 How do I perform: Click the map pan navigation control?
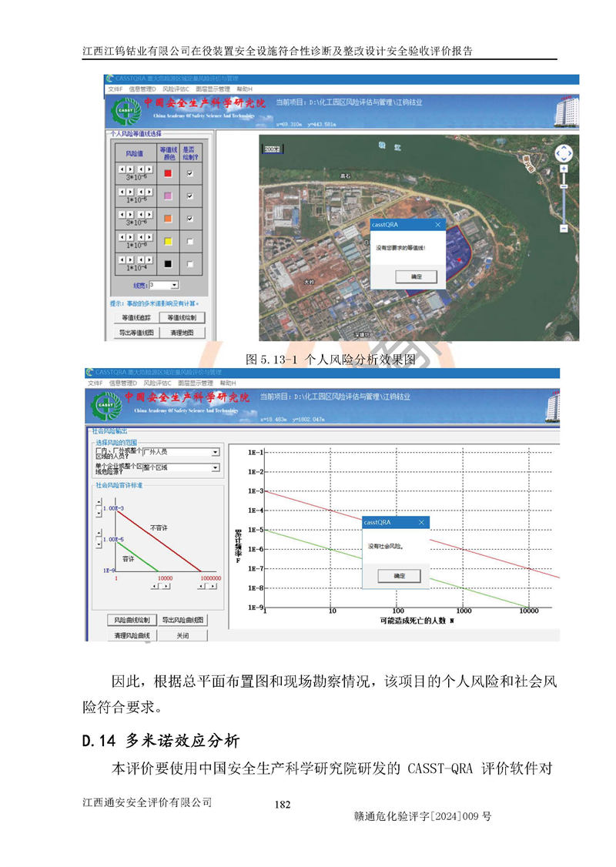tap(564, 153)
